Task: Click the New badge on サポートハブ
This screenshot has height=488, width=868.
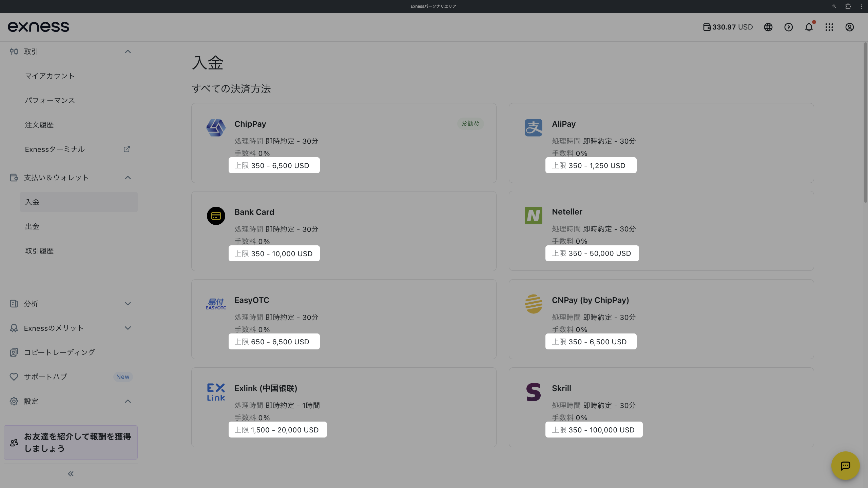Action: [123, 377]
